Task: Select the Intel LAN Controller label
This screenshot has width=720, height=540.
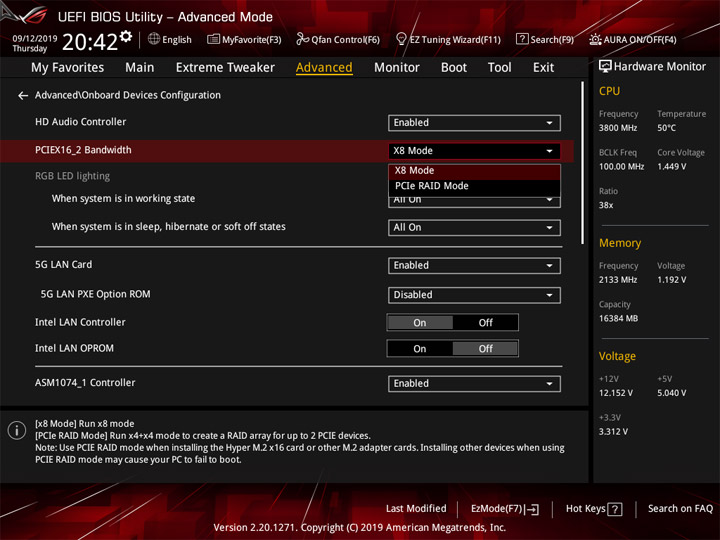Action: point(80,322)
